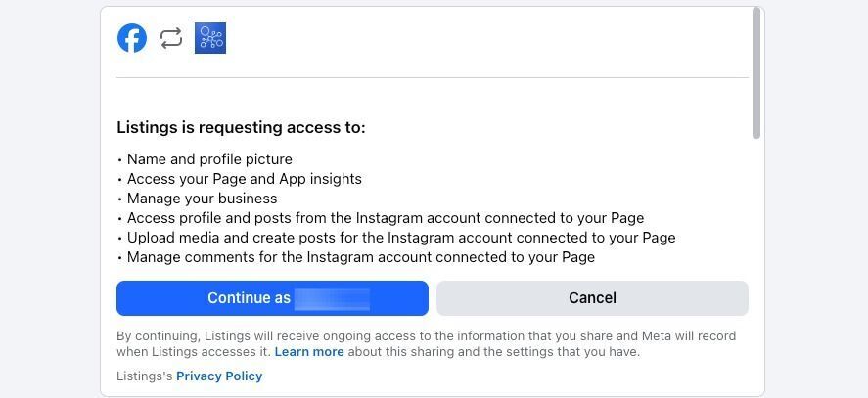Click the blue Facebook logo icon
Image resolution: width=868 pixels, height=398 pixels.
(x=132, y=38)
